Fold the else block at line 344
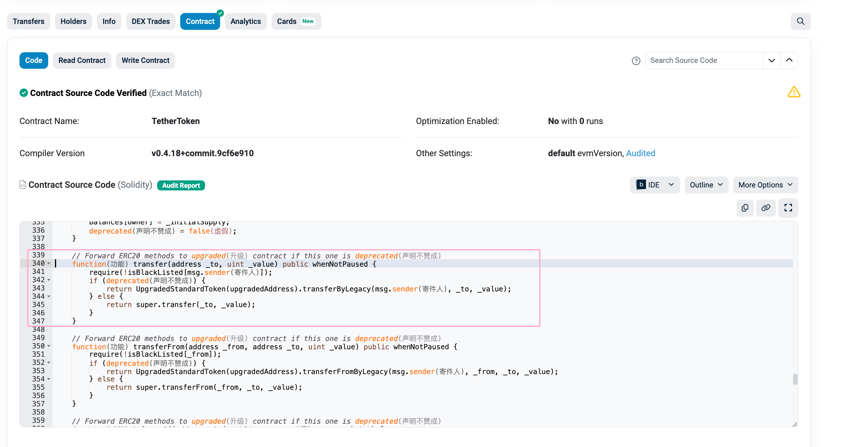868x447 pixels. click(49, 296)
